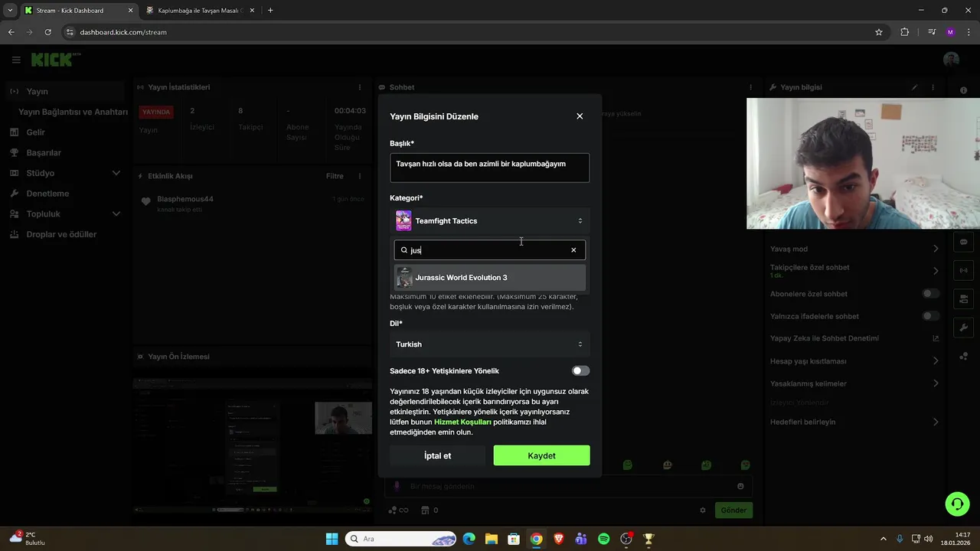Open the browser extensions puzzle icon
Image resolution: width=980 pixels, height=551 pixels.
coord(905,32)
